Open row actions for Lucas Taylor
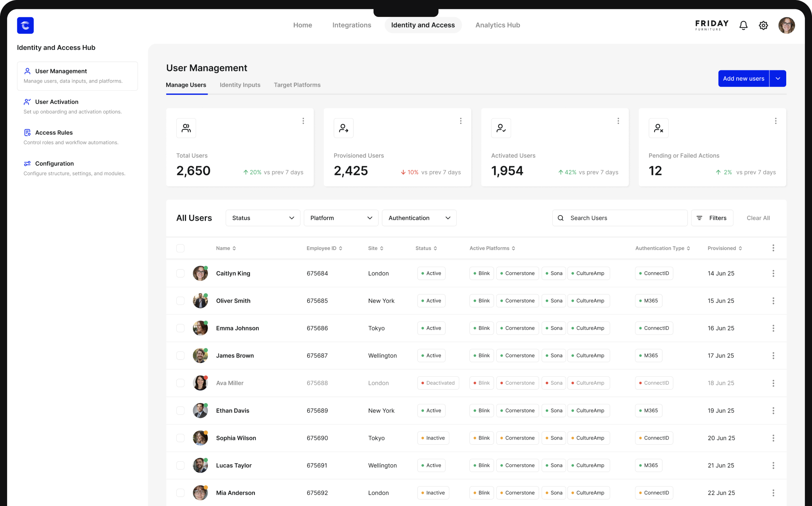The width and height of the screenshot is (812, 506). coord(773,465)
